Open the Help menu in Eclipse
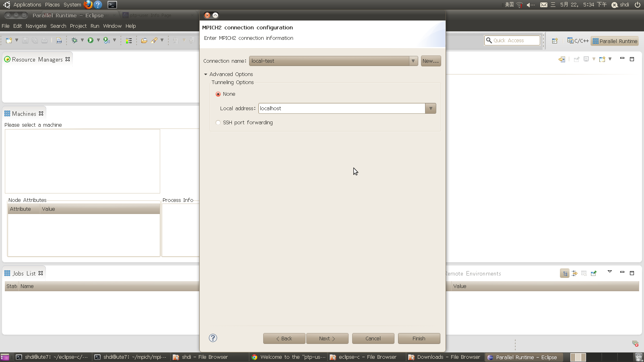Image resolution: width=644 pixels, height=362 pixels. 130,26
